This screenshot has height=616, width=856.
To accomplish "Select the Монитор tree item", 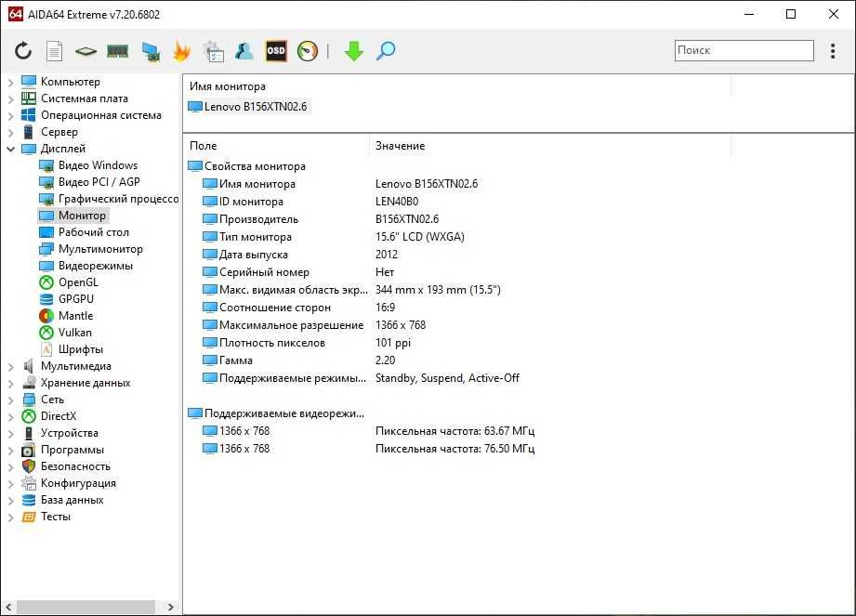I will 73,216.
